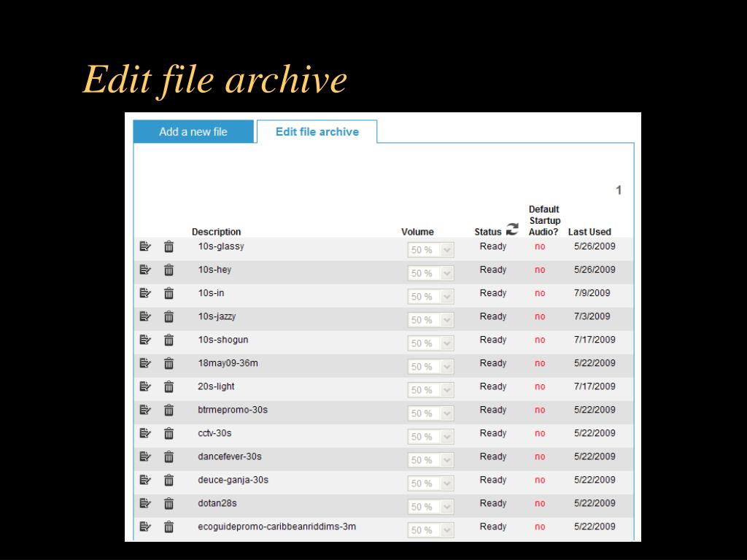Select the ecoguidepromo-caribbeanriddims-3m description
The image size is (747, 560).
coord(276,526)
